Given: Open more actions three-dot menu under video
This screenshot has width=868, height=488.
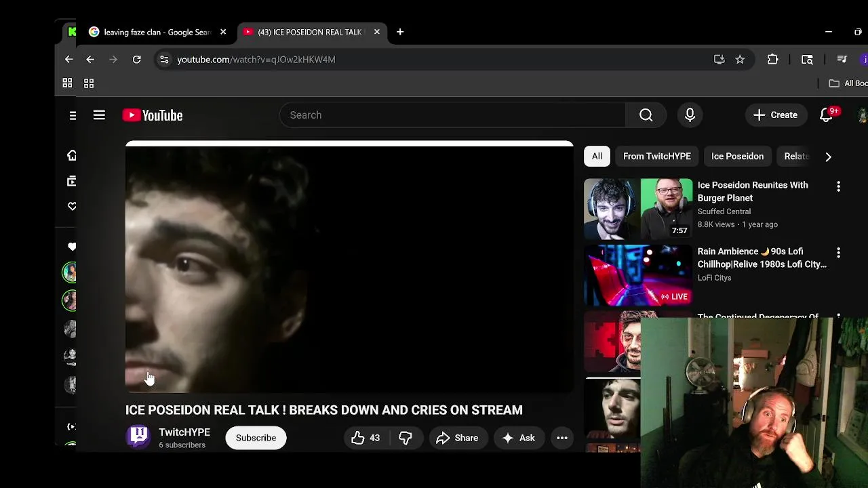Looking at the screenshot, I should [x=562, y=438].
